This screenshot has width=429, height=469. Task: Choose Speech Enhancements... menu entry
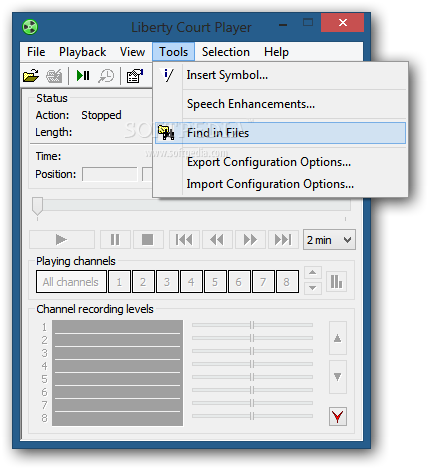tap(280, 104)
